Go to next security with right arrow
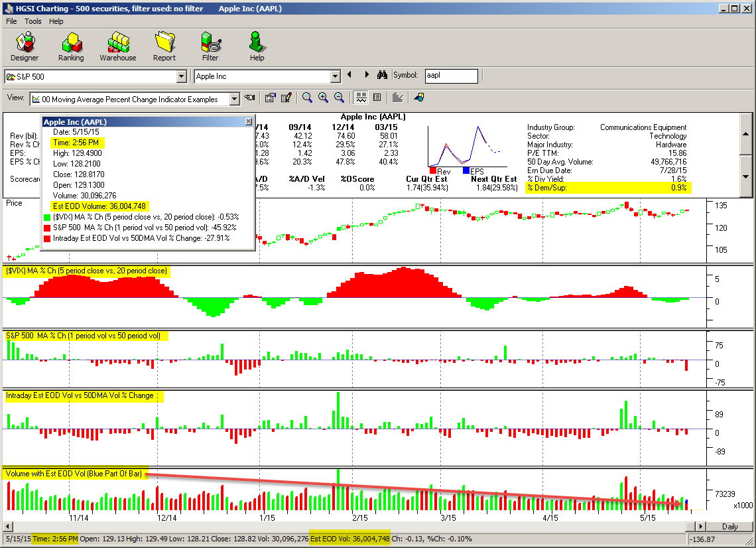Viewport: 756px width, 548px height. click(367, 75)
